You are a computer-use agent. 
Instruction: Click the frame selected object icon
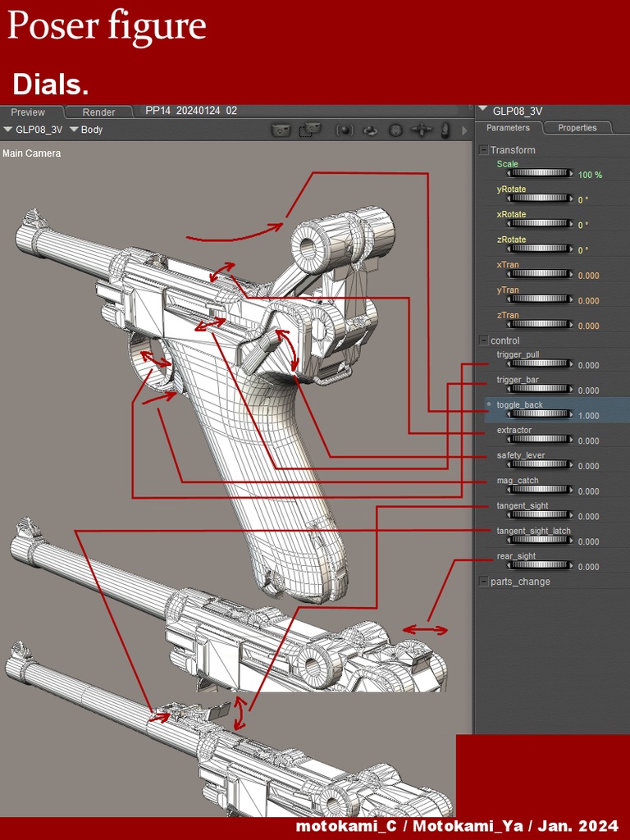pyautogui.click(x=345, y=130)
